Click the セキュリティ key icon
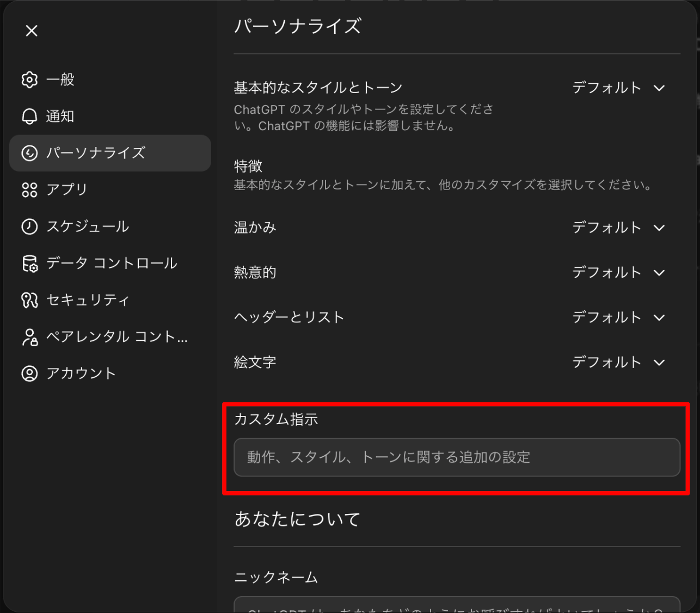The height and width of the screenshot is (613, 700). pos(29,300)
